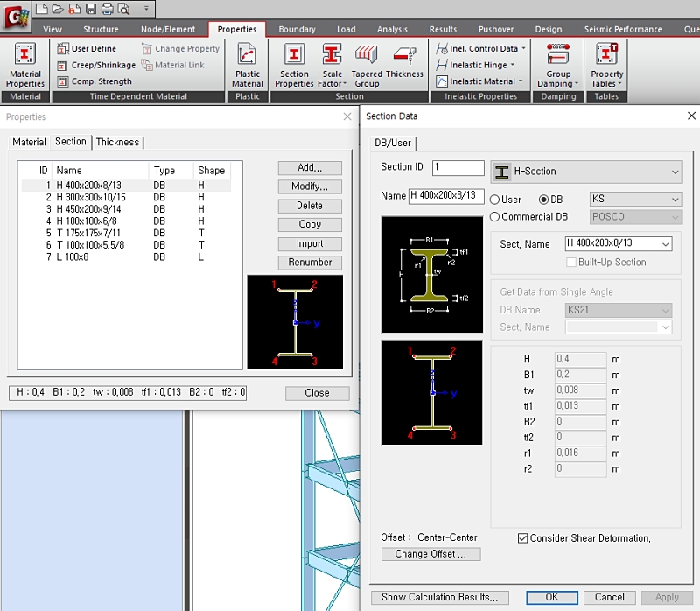Select the Scale Factor tool

pyautogui.click(x=332, y=65)
